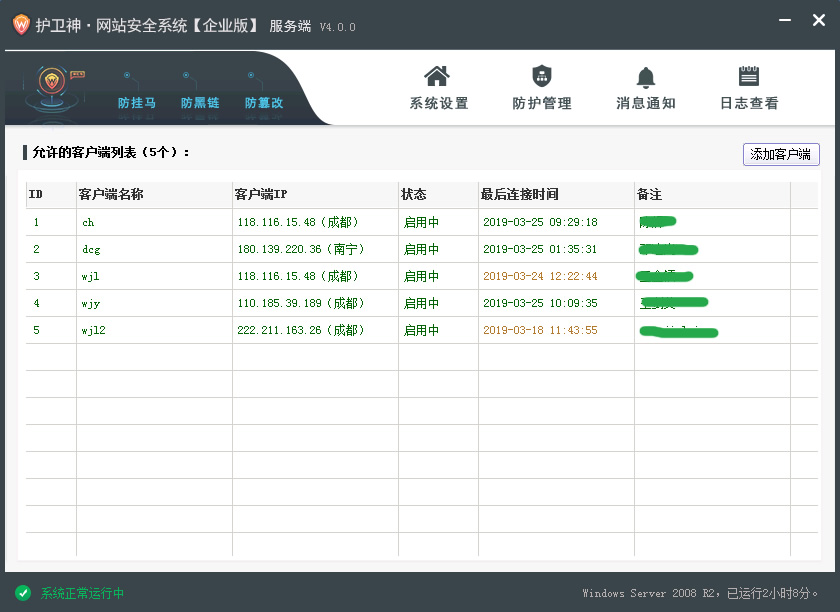Select the 防黑链 feature label

[x=200, y=103]
